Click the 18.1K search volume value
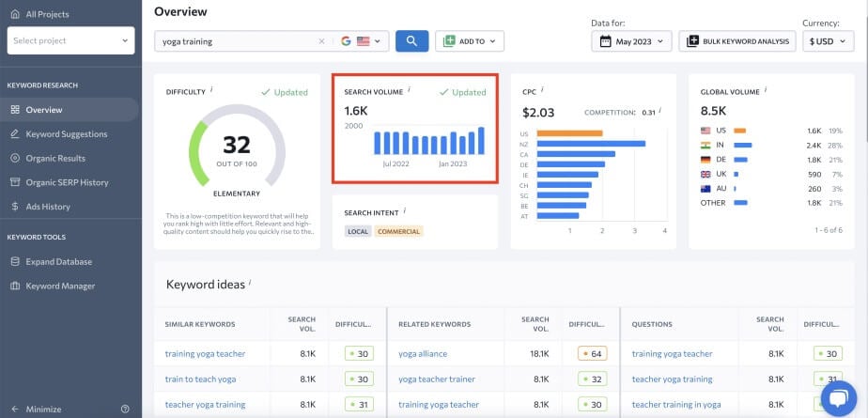Image resolution: width=868 pixels, height=418 pixels. point(539,354)
